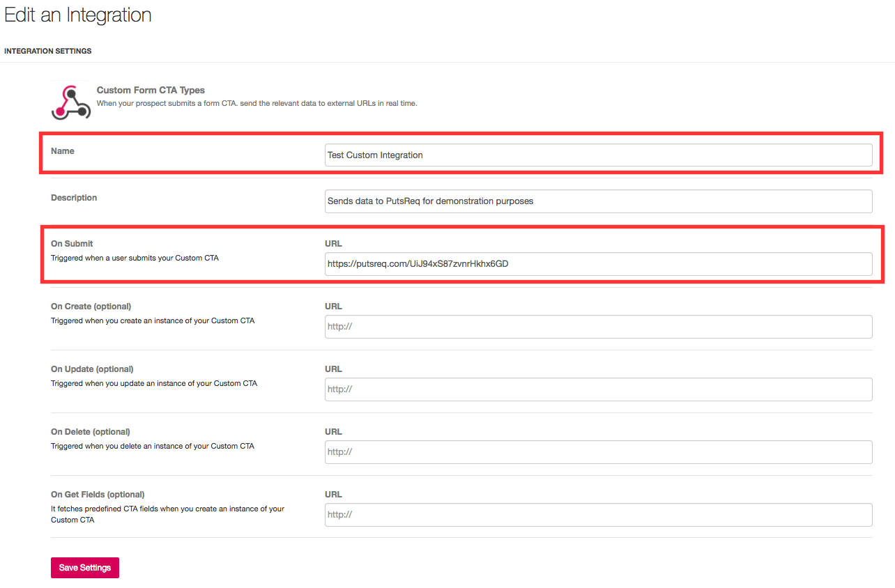Click the 'On Delete (optional)' label
895x588 pixels.
(91, 432)
